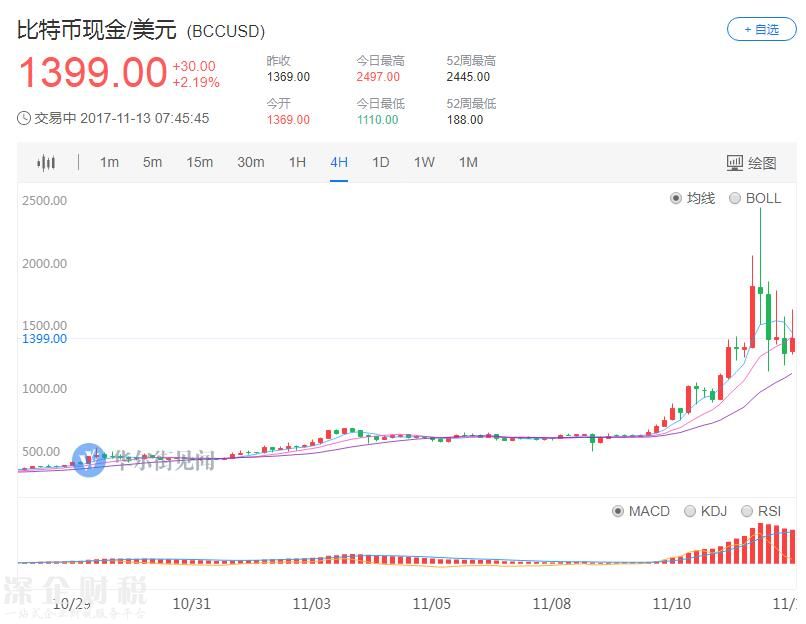Click 今日最高 value 2497.00
The width and height of the screenshot is (806, 624).
point(378,77)
